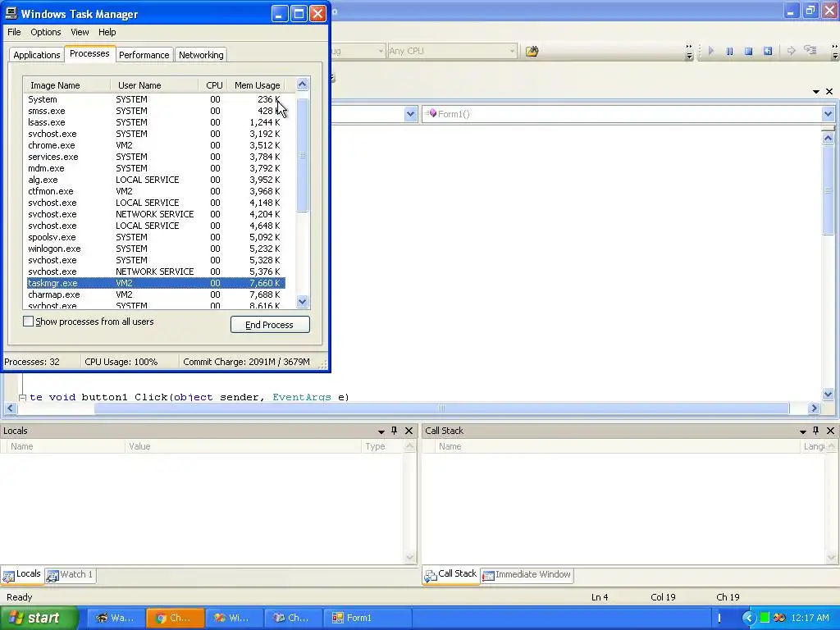Close the code editor document tab
Image resolution: width=840 pixels, height=630 pixels.
coord(829,92)
